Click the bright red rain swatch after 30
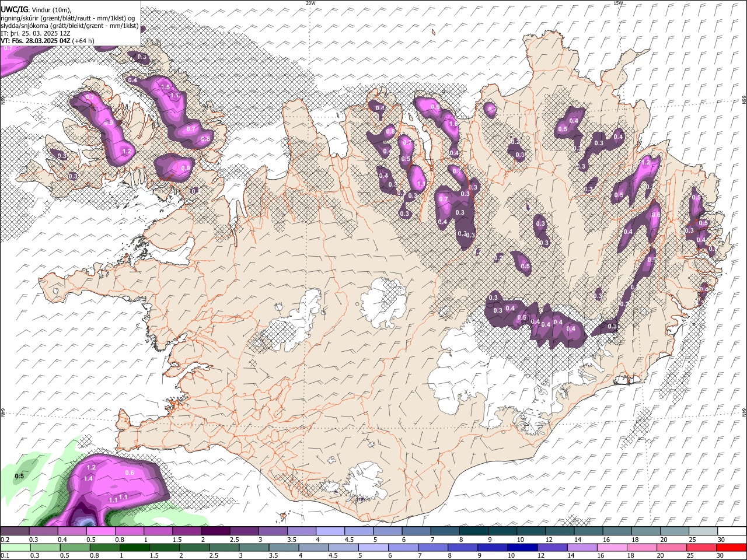 coord(731,547)
